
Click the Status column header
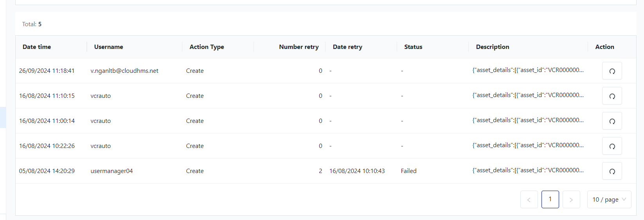click(413, 47)
